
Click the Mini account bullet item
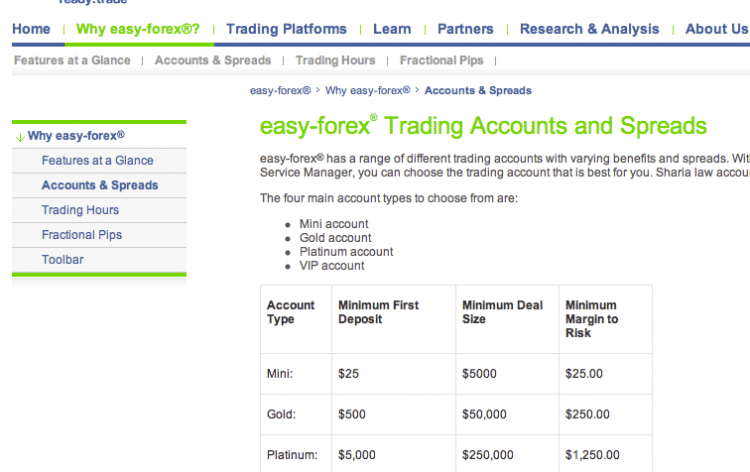pyautogui.click(x=334, y=224)
